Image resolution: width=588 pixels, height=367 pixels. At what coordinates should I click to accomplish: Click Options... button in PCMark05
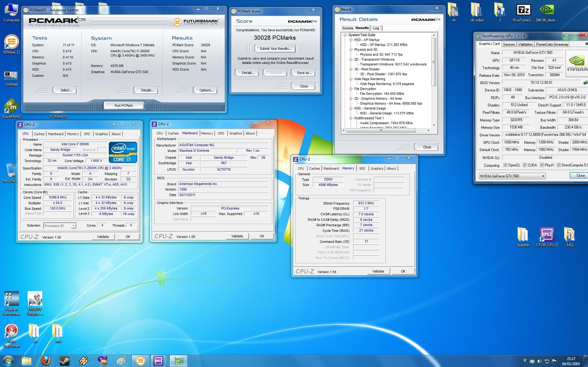click(x=206, y=90)
